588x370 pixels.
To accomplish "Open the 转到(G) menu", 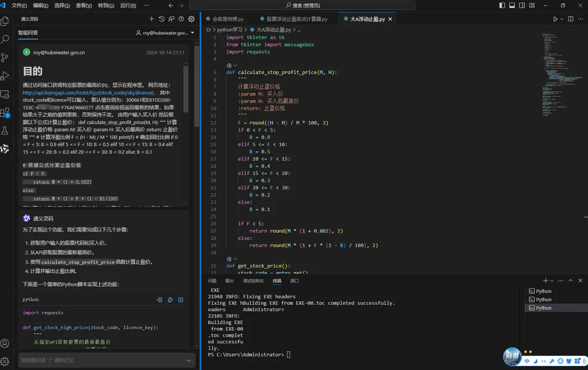I will [x=106, y=5].
